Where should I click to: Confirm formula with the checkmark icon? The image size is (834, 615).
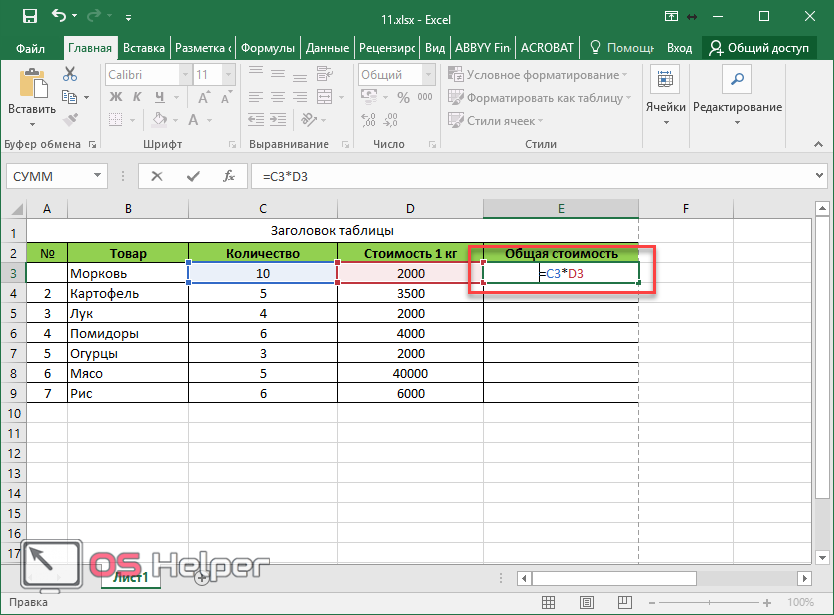pos(193,176)
